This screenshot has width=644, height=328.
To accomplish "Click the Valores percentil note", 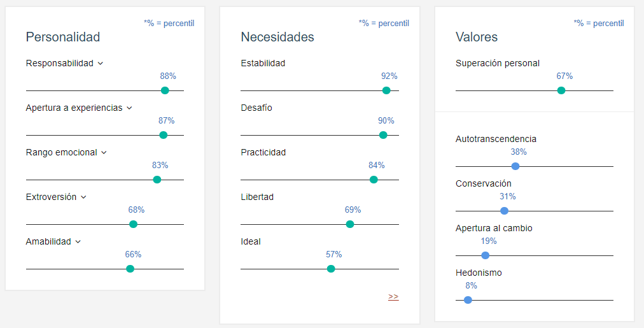I will tap(599, 24).
